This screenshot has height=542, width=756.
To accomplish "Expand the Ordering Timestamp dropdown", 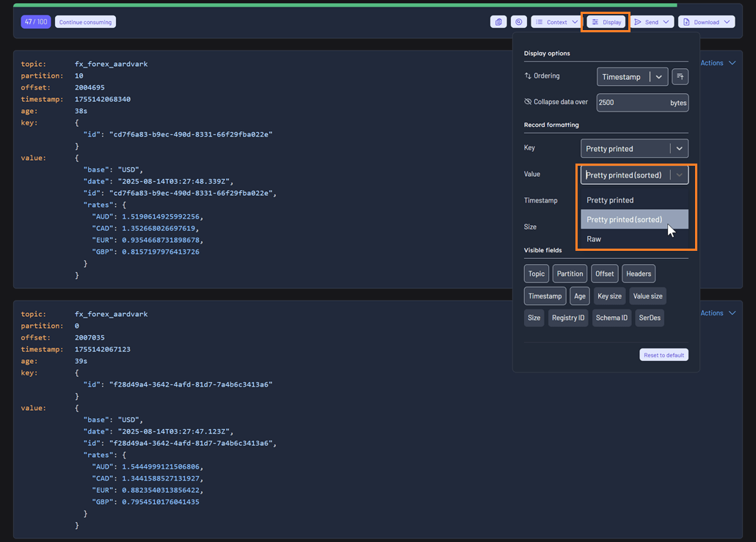I will point(632,76).
